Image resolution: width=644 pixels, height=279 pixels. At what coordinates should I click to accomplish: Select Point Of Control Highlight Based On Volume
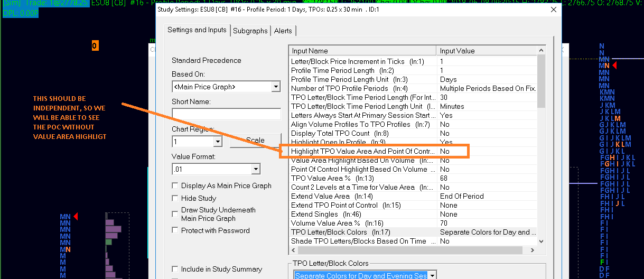[x=413, y=169]
